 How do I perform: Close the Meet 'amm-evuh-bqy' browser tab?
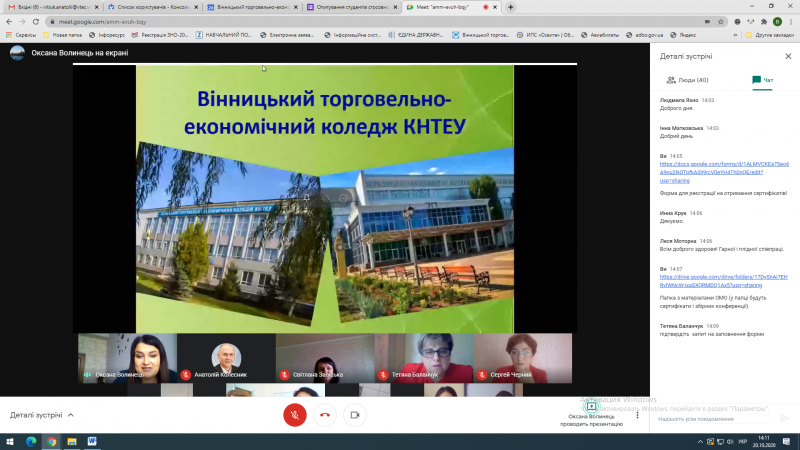(x=495, y=7)
